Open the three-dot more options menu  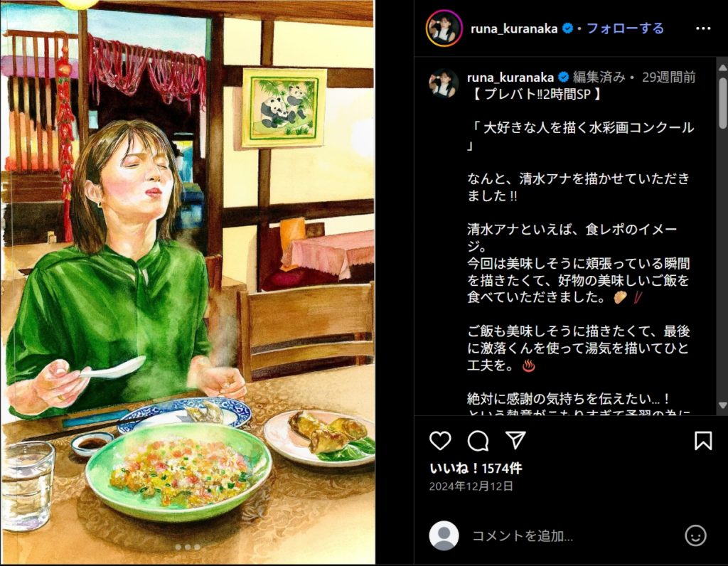click(x=703, y=28)
